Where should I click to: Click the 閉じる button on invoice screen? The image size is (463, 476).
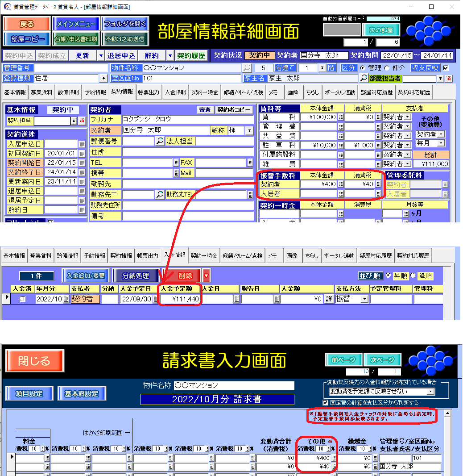(x=35, y=361)
